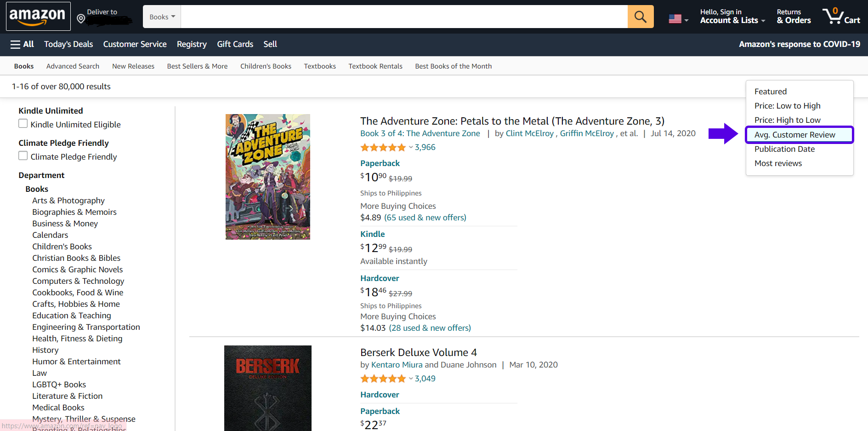868x431 pixels.
Task: Open the shopping cart
Action: [x=841, y=17]
